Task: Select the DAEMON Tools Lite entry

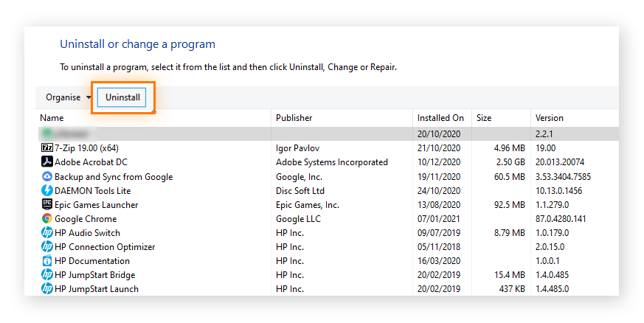Action: pyautogui.click(x=92, y=190)
